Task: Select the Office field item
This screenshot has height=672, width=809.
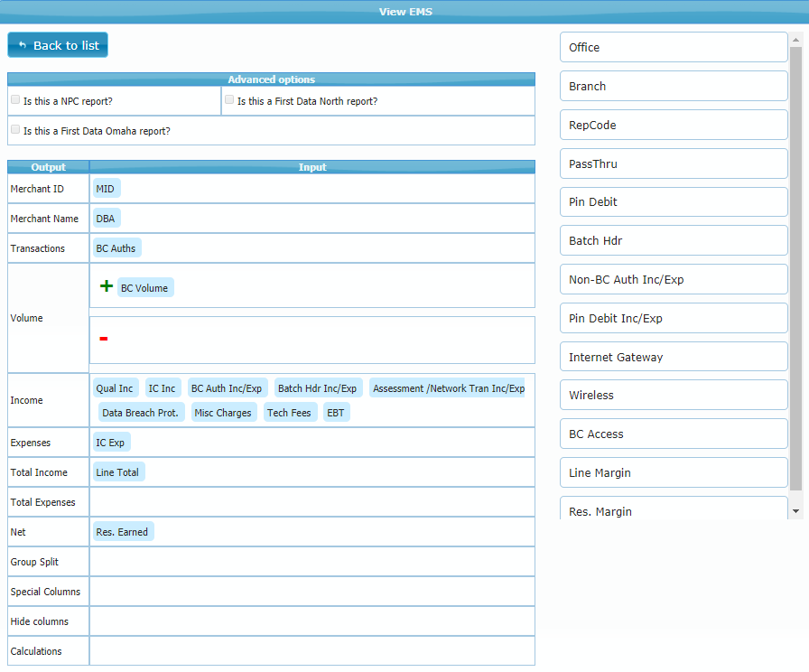Action: [x=674, y=48]
